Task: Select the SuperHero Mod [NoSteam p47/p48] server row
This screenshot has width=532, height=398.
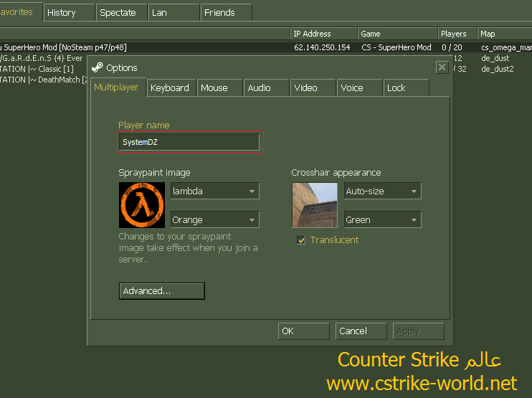Action: click(x=266, y=47)
